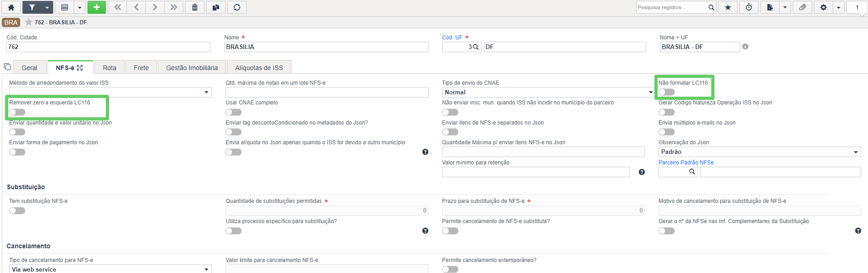The height and width of the screenshot is (273, 868).
Task: Open the settings gear icon
Action: 824,7
